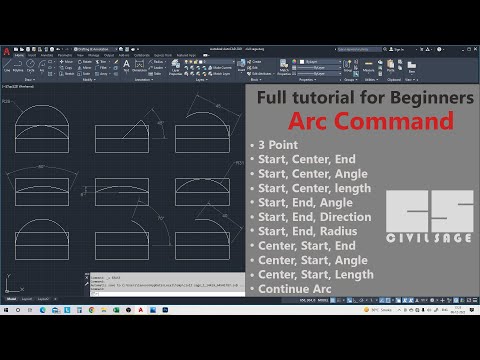Click the Rotate tool

85,62
